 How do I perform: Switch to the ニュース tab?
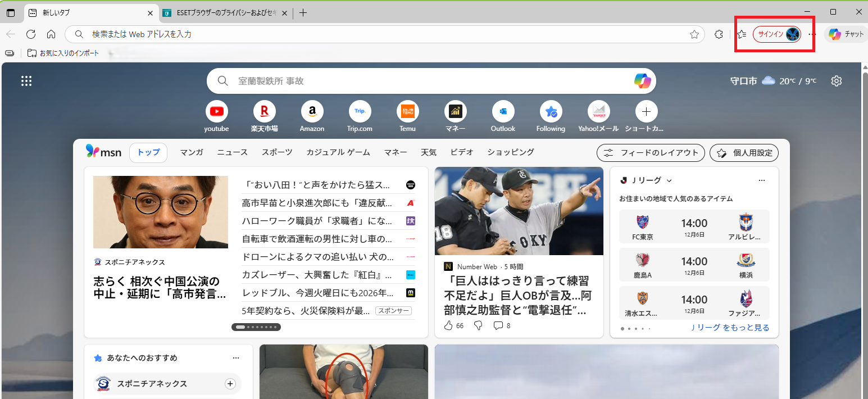(233, 152)
